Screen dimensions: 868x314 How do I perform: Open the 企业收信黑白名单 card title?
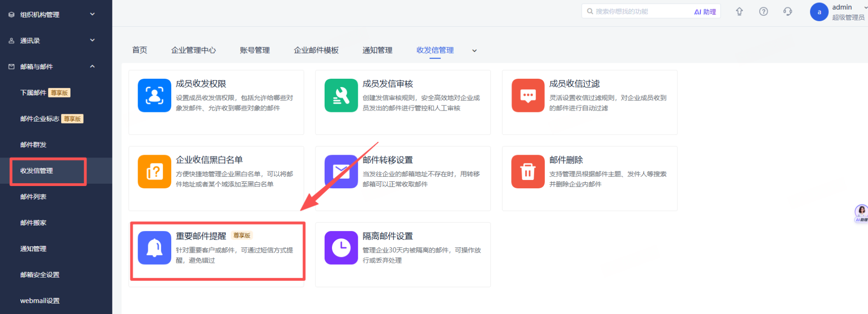209,160
